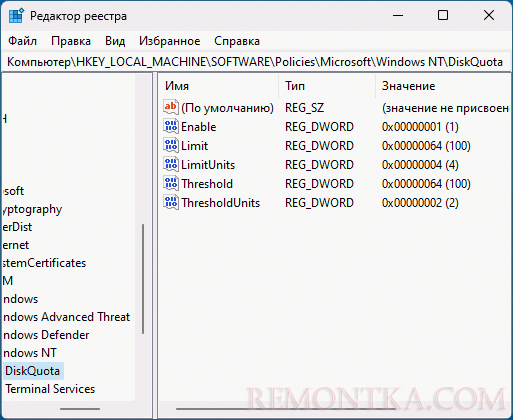Select the DiskQuota key in the tree

33,371
